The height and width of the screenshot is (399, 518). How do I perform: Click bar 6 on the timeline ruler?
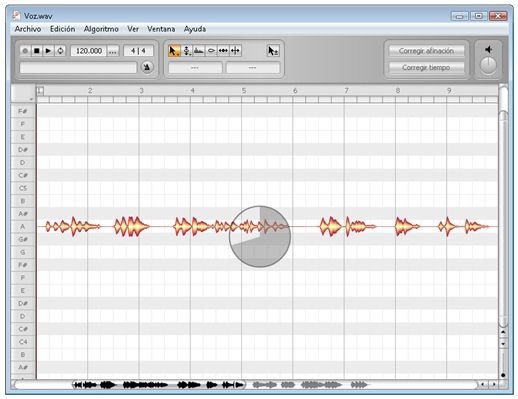point(295,90)
